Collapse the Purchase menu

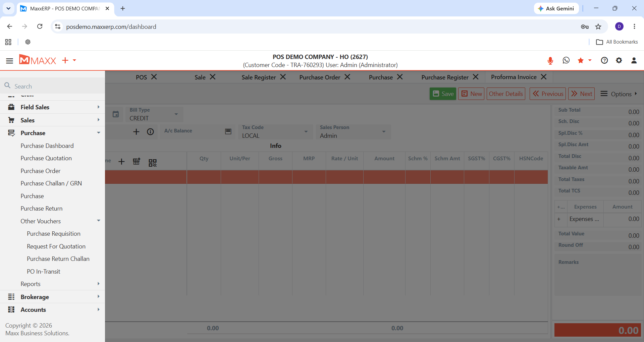pos(52,133)
